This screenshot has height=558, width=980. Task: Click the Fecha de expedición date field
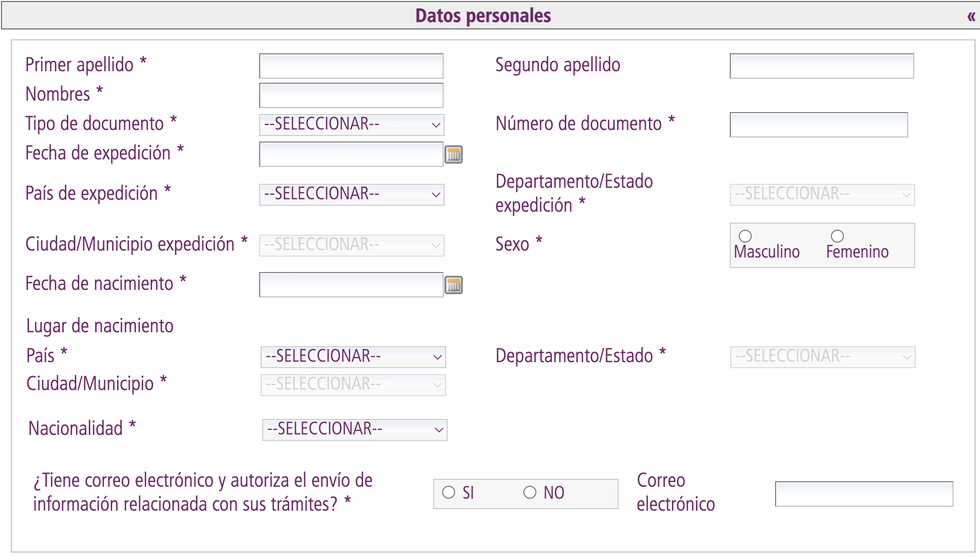[351, 154]
